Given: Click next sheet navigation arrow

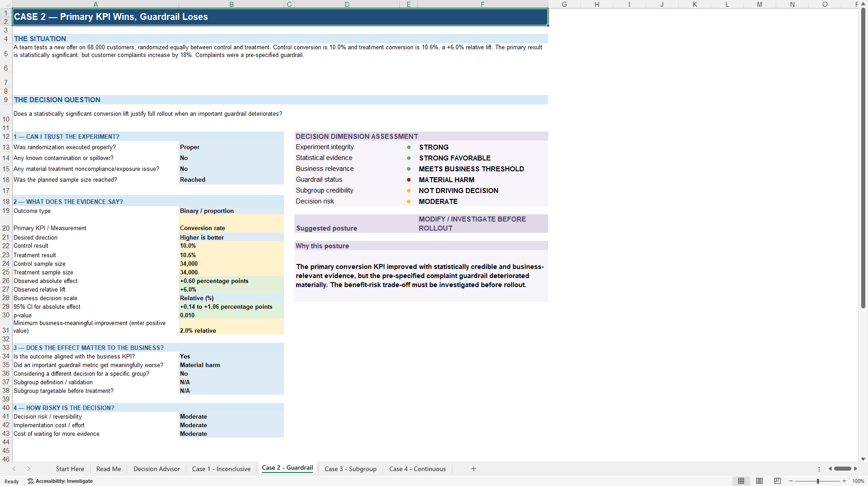Looking at the screenshot, I should pos(28,469).
